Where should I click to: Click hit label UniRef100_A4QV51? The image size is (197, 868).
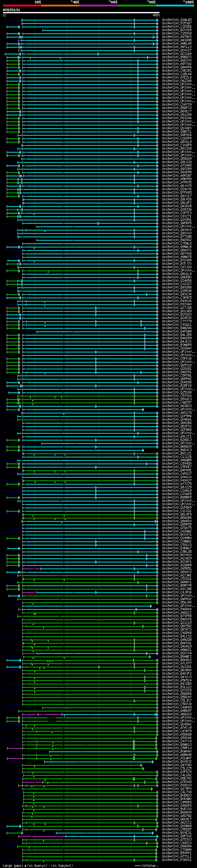tap(177, 372)
